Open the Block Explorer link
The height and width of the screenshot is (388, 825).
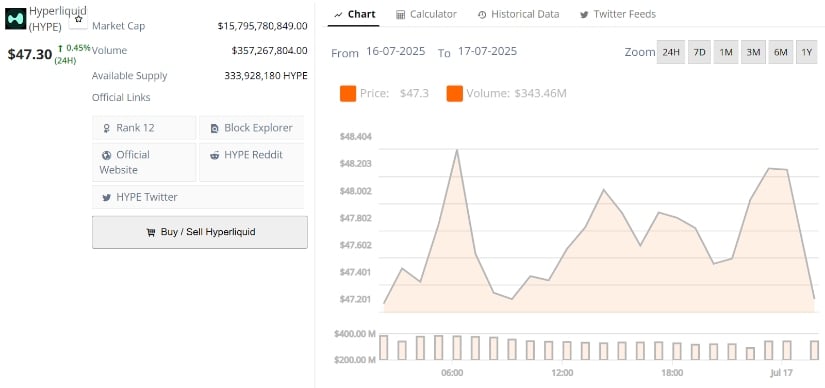click(x=251, y=128)
